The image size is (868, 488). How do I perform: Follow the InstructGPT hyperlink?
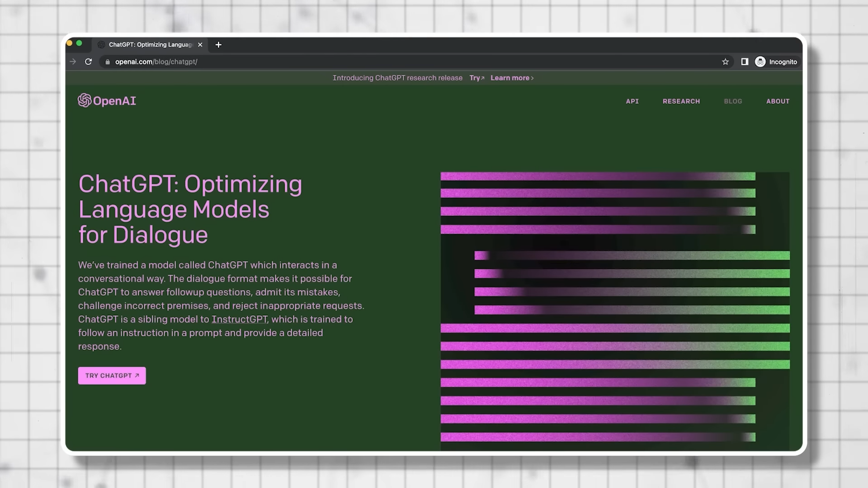coord(239,319)
